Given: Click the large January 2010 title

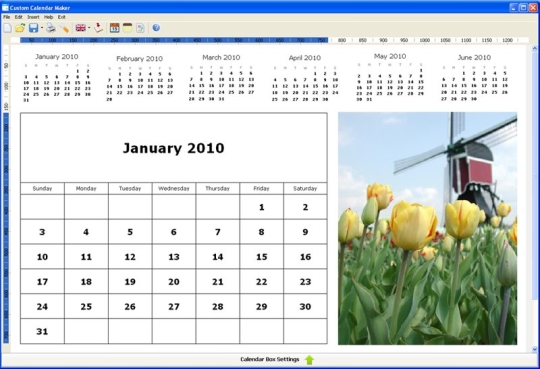Looking at the screenshot, I should [174, 148].
